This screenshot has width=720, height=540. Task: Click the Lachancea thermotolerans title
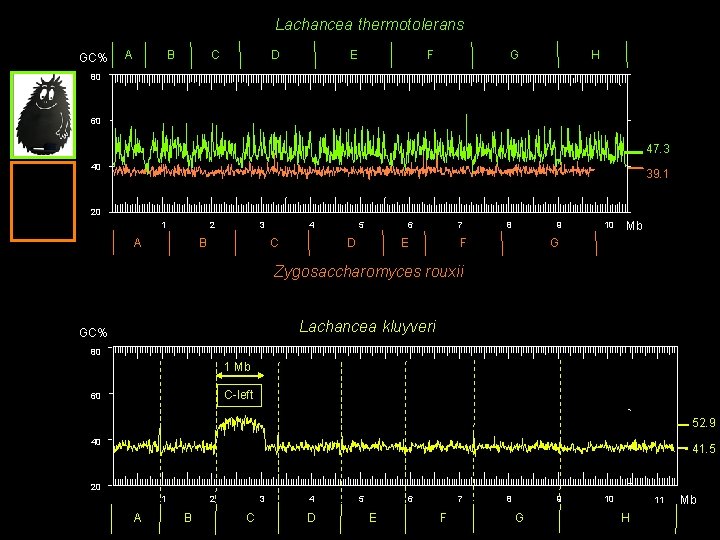(370, 24)
